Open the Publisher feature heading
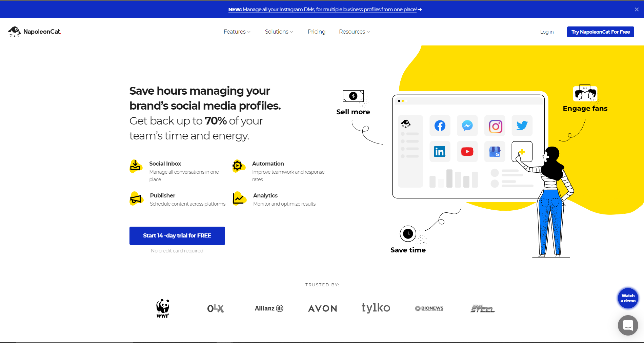This screenshot has width=644, height=343. pyautogui.click(x=163, y=195)
